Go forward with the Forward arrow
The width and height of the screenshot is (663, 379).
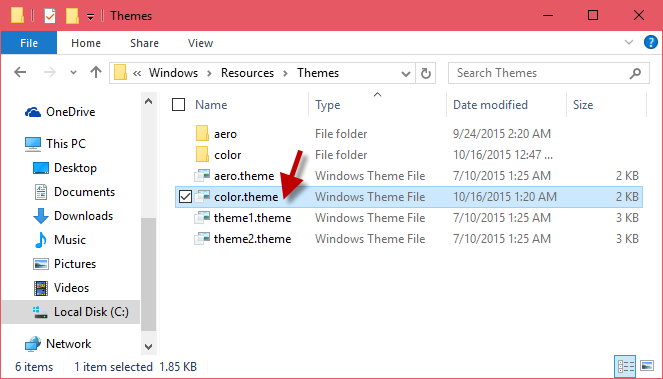pyautogui.click(x=49, y=72)
